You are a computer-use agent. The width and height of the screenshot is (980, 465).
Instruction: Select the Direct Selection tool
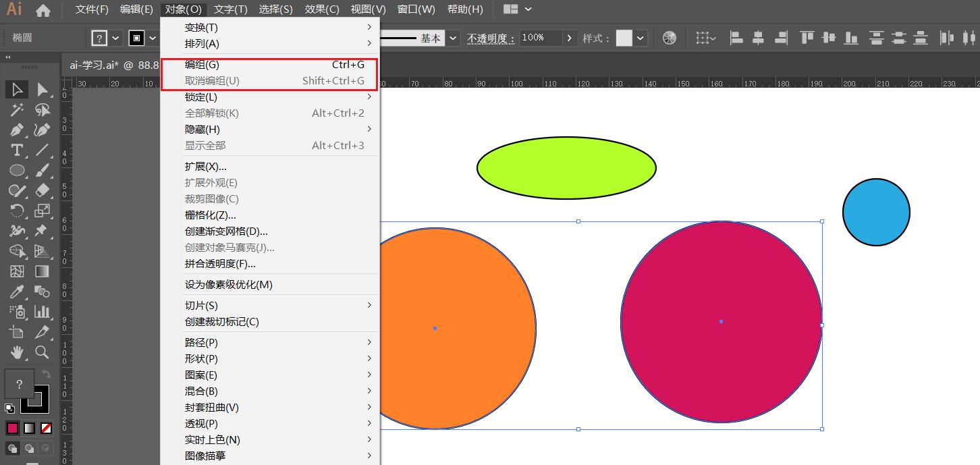43,89
